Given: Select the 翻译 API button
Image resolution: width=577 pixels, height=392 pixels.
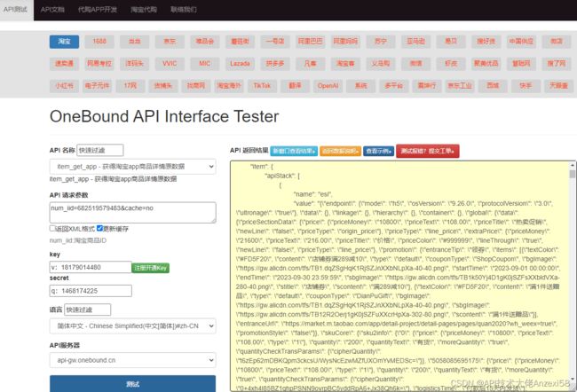Looking at the screenshot, I should click(295, 86).
